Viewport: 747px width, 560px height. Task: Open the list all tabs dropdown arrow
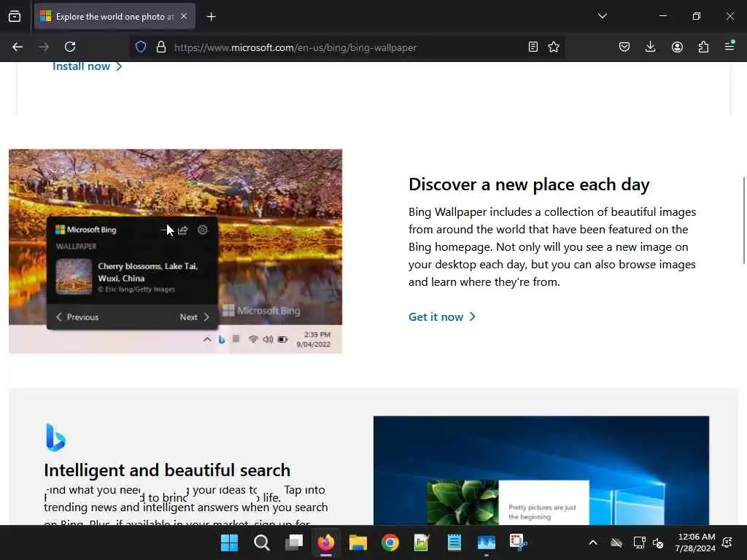click(x=602, y=16)
